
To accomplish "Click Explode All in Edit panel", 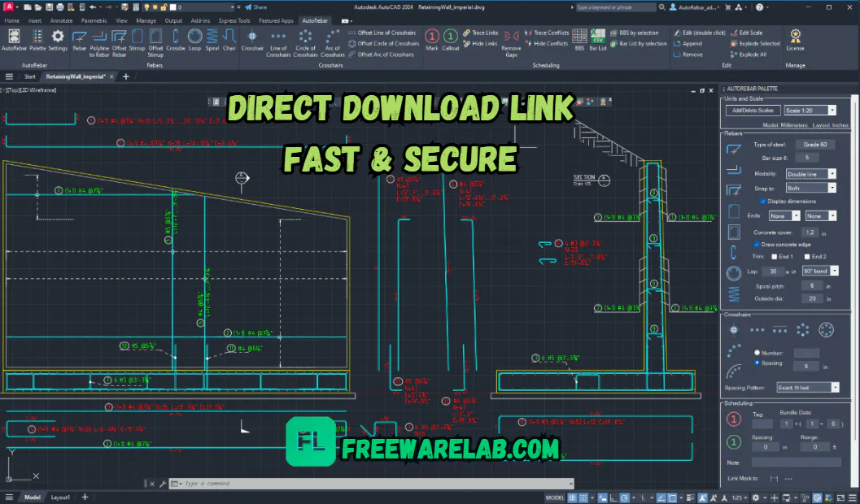I will [748, 54].
